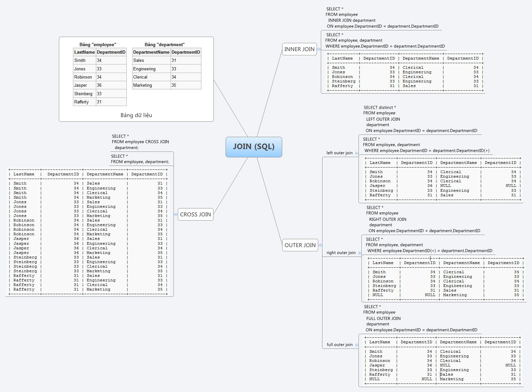The width and height of the screenshot is (532, 392).
Task: Collapse the CROSS JOIN branch
Action: coord(175,215)
